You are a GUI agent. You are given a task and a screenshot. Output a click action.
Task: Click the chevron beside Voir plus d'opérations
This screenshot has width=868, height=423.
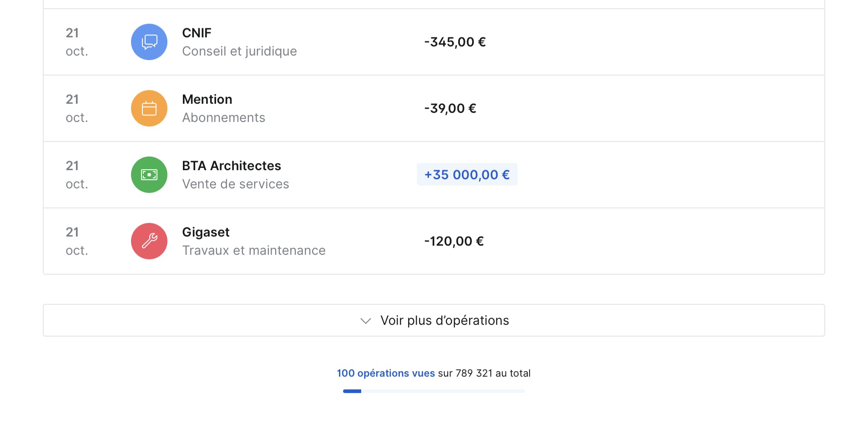pyautogui.click(x=365, y=321)
